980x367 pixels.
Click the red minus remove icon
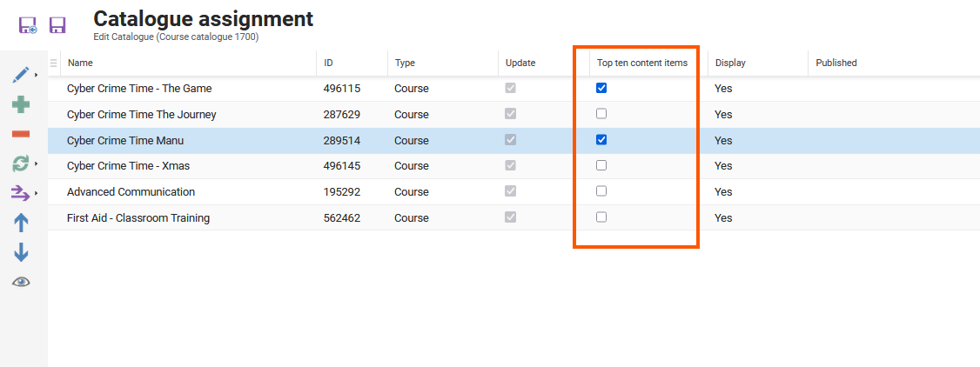(21, 134)
